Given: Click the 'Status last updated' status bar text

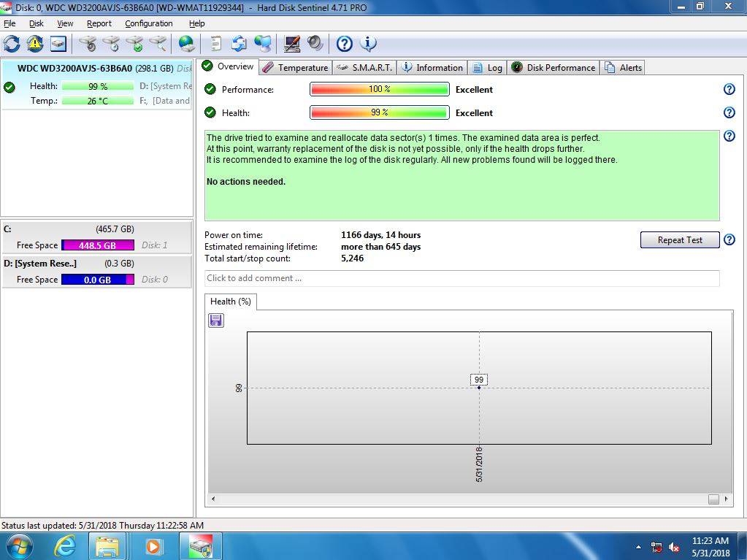Looking at the screenshot, I should (102, 525).
